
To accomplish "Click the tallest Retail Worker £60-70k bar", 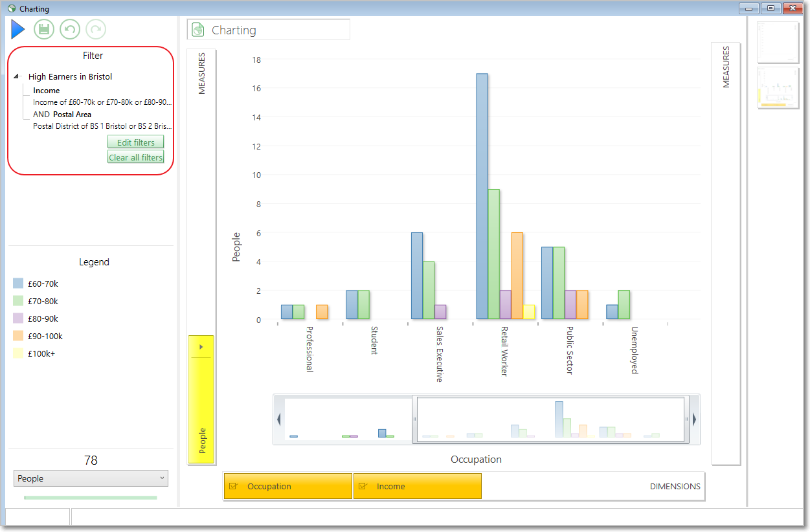I will 482,196.
